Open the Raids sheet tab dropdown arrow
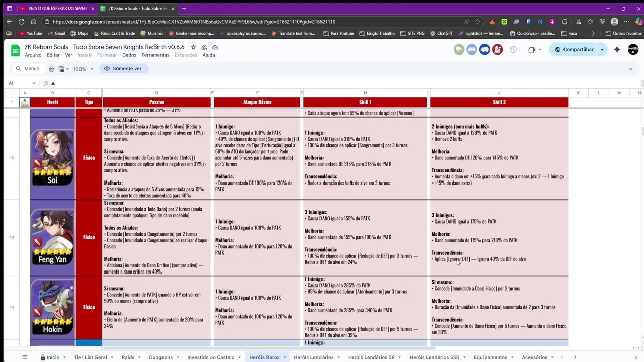This screenshot has height=362, width=644. 139,357
